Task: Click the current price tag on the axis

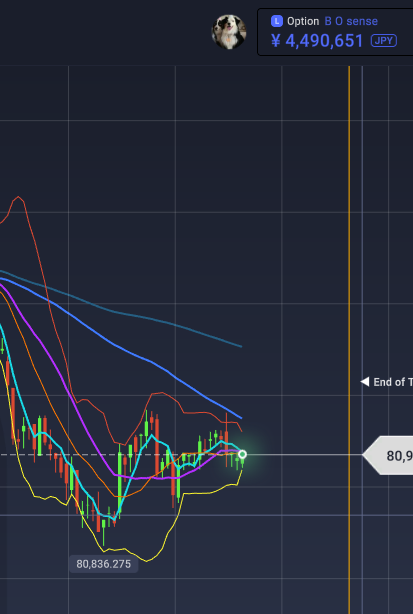Action: coord(388,455)
